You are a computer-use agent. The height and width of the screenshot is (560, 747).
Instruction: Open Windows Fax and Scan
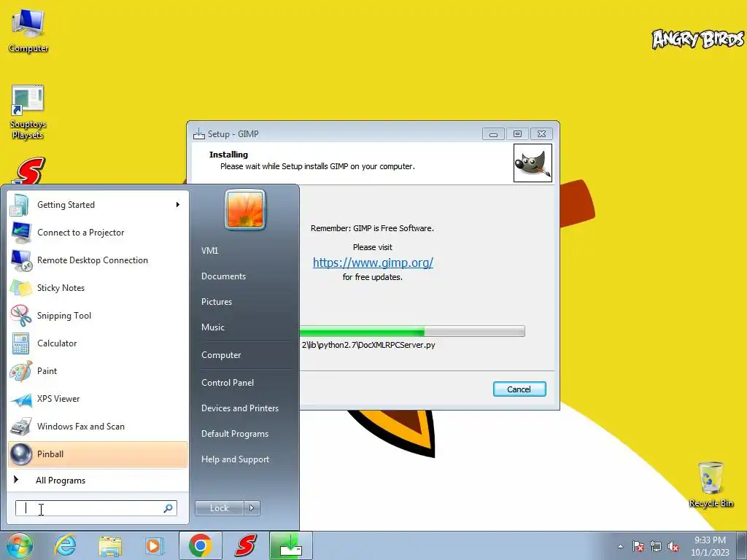tap(98, 426)
